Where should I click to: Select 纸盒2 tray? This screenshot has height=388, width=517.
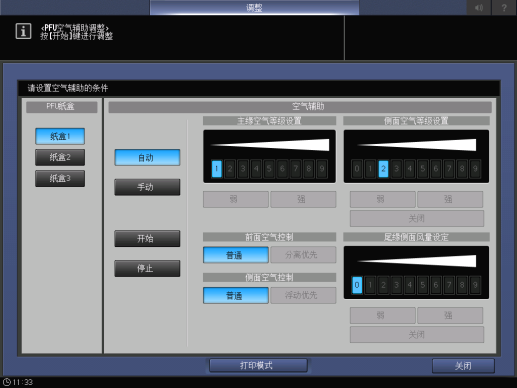pyautogui.click(x=60, y=157)
